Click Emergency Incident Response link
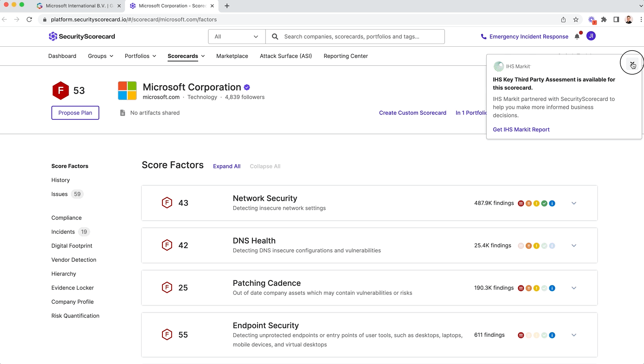Screen dimensions: 644x364 coord(529,37)
